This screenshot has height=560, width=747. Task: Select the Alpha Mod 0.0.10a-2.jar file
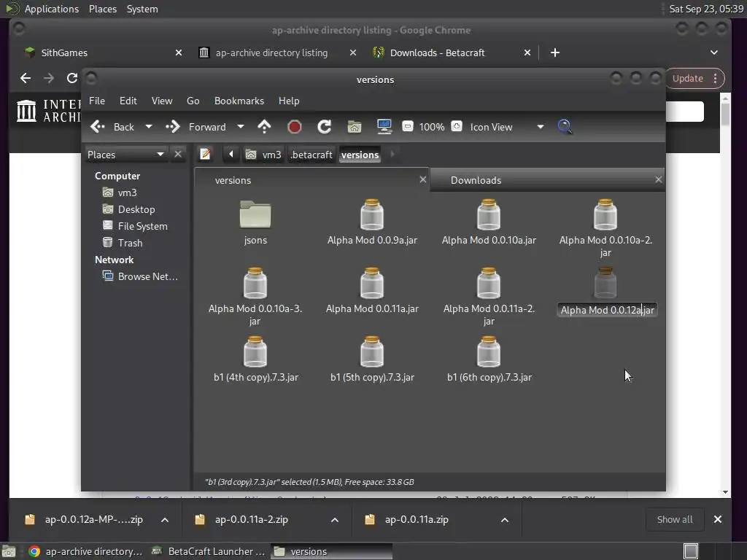pos(605,228)
